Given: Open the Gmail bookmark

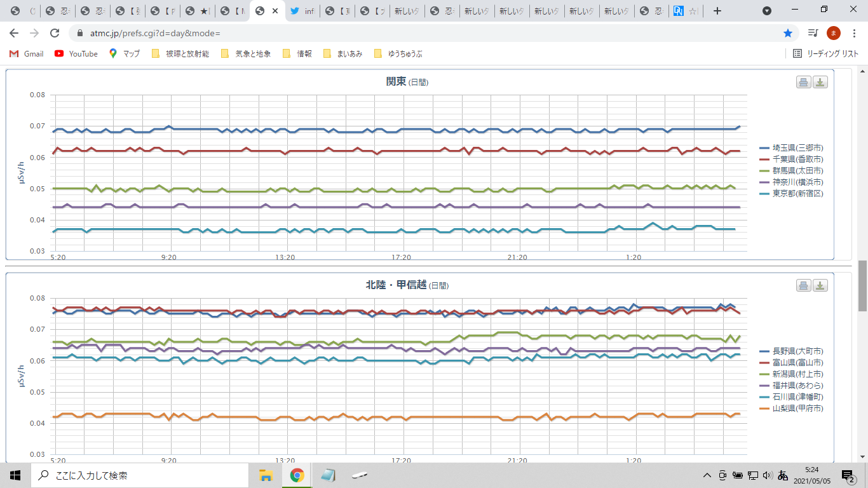Looking at the screenshot, I should click(x=27, y=54).
